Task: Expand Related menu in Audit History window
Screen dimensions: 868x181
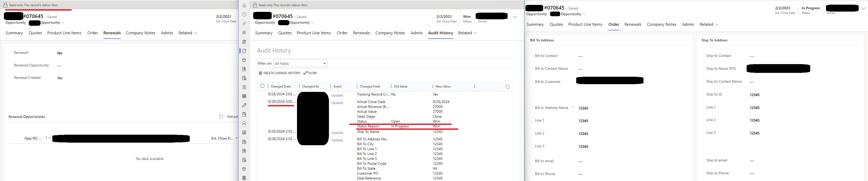Action: tap(468, 33)
